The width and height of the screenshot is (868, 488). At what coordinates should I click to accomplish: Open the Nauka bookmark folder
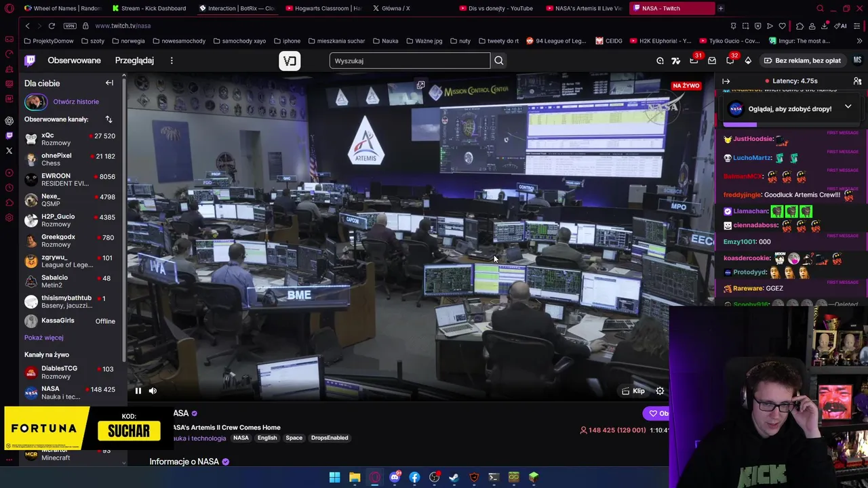tap(385, 41)
